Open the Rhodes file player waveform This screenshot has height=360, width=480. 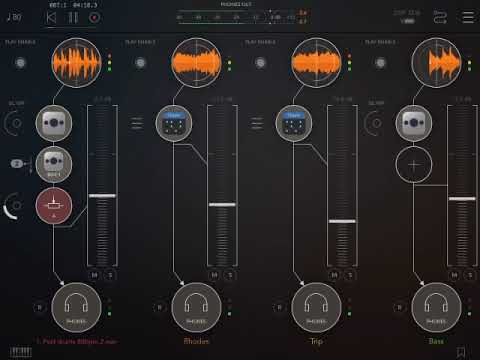[x=196, y=63]
